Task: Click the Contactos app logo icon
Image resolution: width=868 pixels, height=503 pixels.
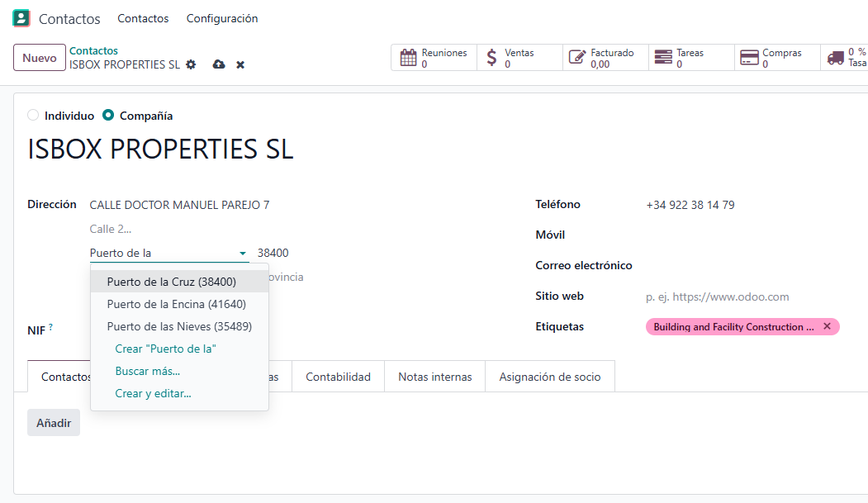Action: (21, 18)
